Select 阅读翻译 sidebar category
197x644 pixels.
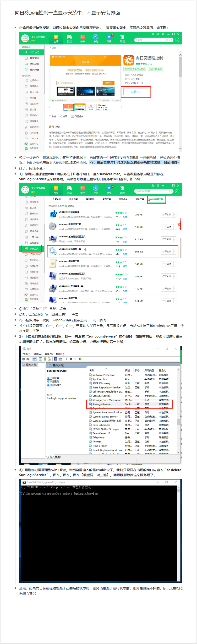(x=32, y=278)
